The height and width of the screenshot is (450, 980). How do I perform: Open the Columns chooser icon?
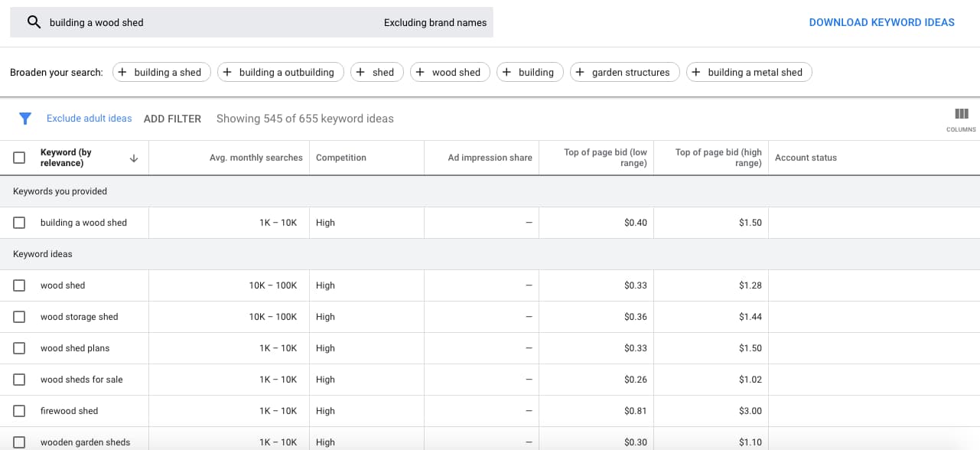click(x=962, y=114)
